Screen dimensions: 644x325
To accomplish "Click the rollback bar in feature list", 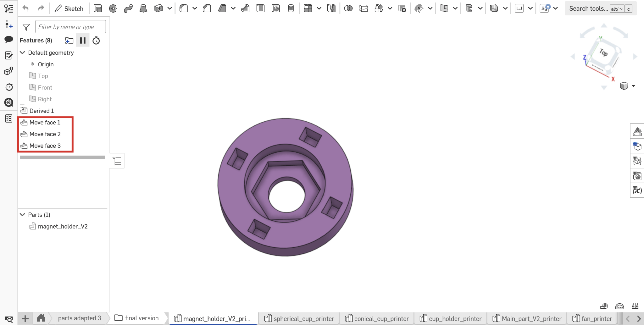I will point(62,157).
